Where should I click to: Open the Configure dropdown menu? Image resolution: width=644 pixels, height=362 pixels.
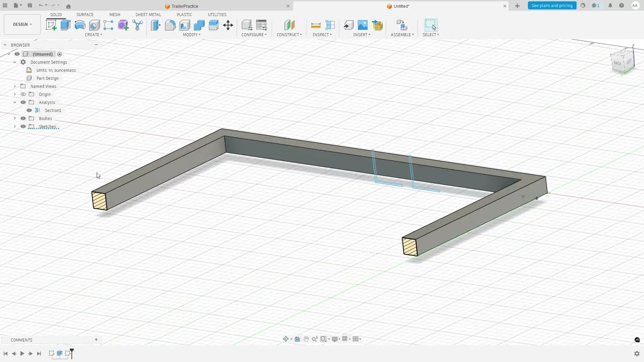pos(254,35)
